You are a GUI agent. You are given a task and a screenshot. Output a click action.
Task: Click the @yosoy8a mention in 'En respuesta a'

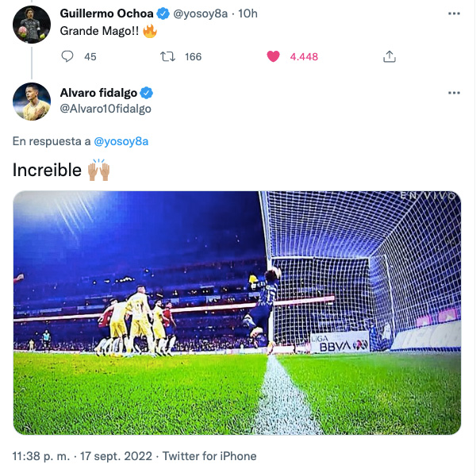(121, 141)
